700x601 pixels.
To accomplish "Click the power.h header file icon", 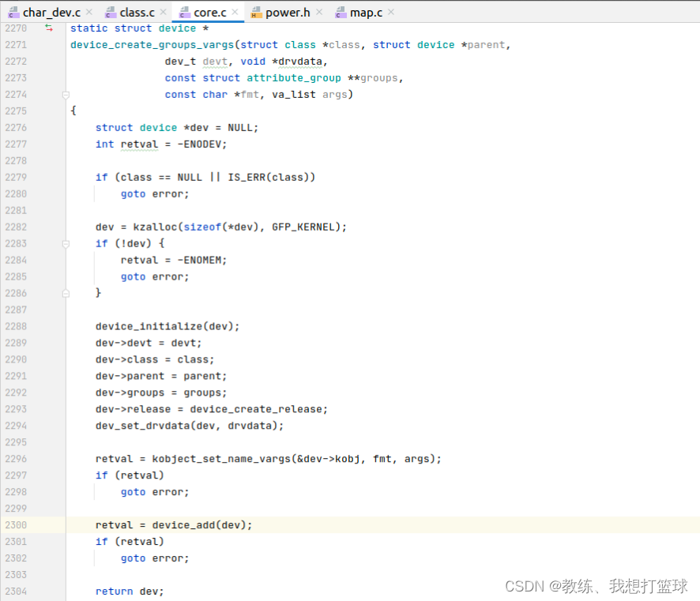I will coord(256,13).
